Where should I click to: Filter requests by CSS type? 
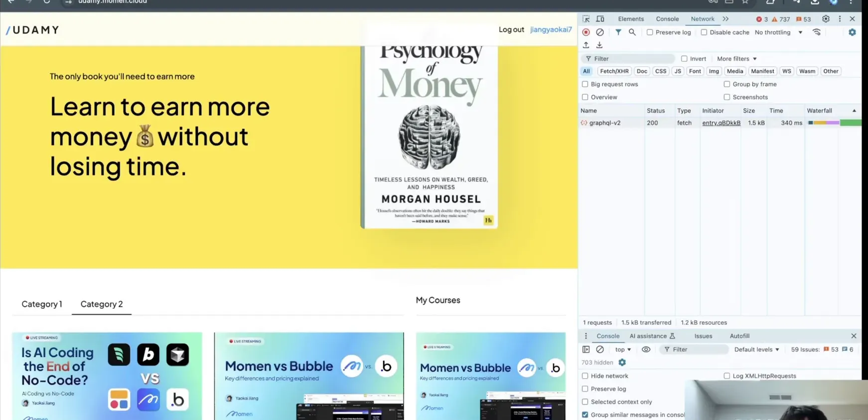[x=661, y=71]
